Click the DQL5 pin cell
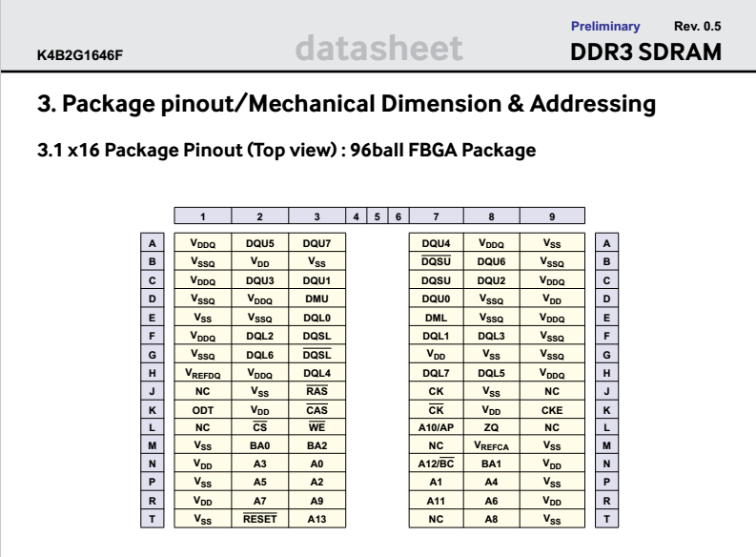Screen dimensions: 756x557 tap(491, 372)
